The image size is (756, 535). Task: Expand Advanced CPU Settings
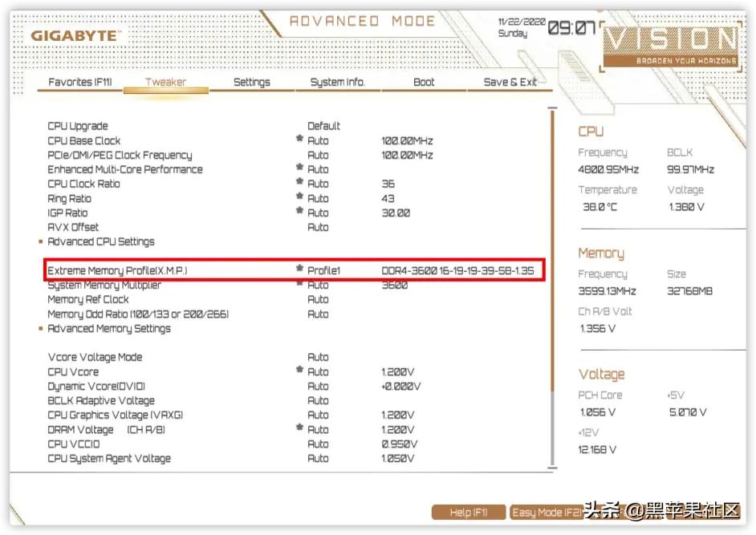[101, 241]
